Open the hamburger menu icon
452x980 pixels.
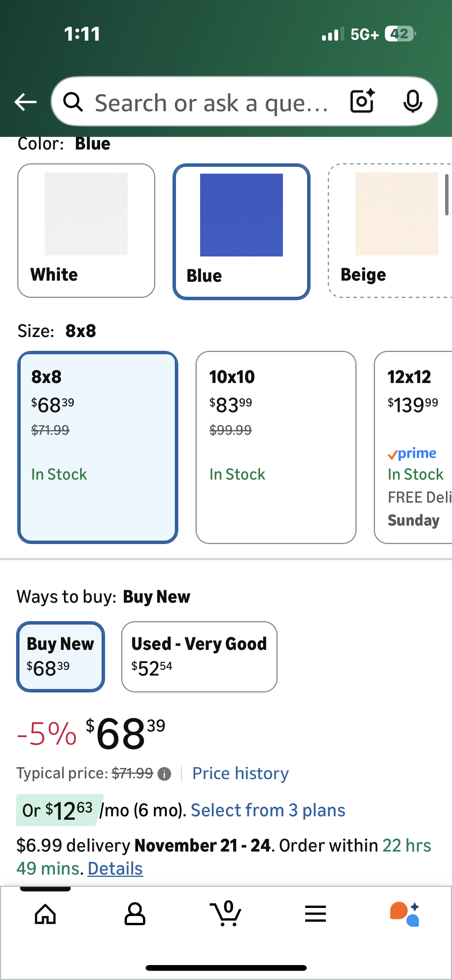tap(316, 914)
